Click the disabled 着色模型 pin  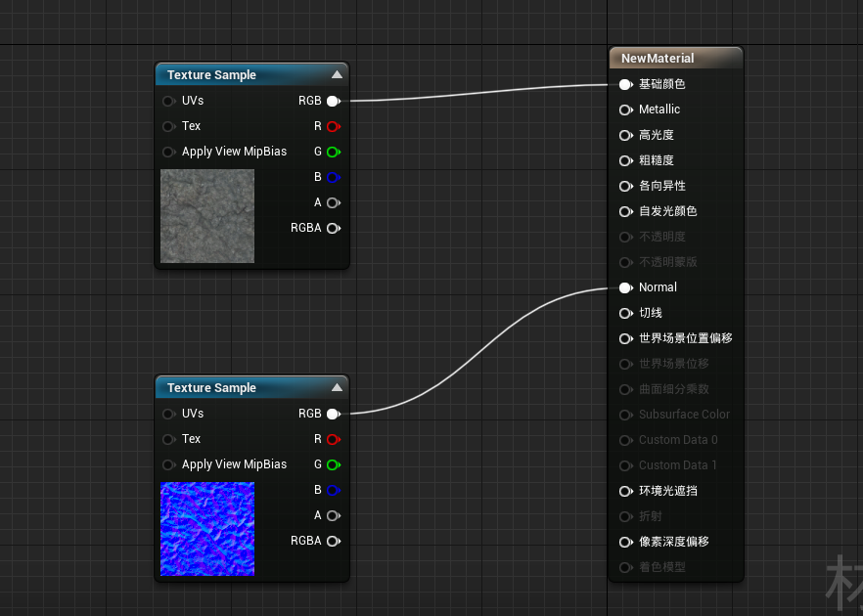pyautogui.click(x=626, y=567)
